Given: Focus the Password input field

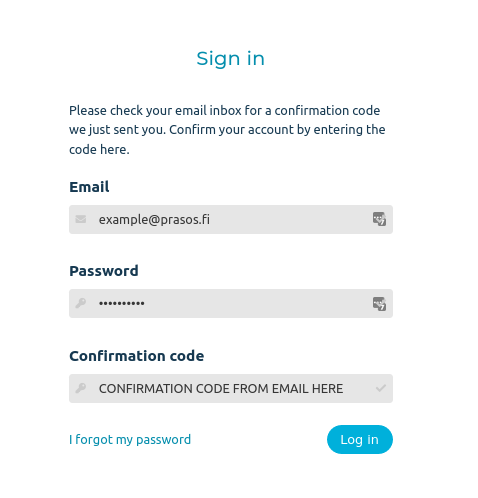Looking at the screenshot, I should (231, 303).
